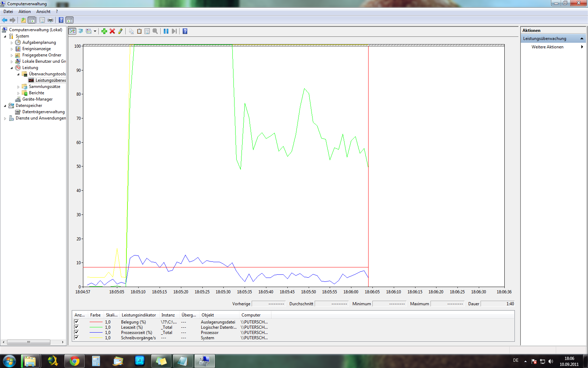Viewport: 588px width, 368px height.
Task: Open the graph type dropdown arrow
Action: pos(95,31)
